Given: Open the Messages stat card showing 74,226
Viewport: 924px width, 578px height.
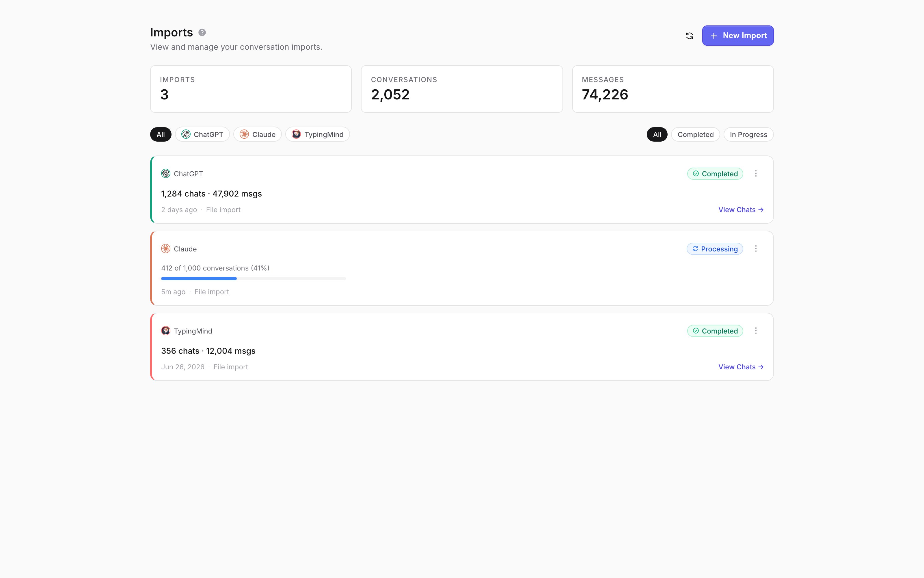Looking at the screenshot, I should click(673, 89).
